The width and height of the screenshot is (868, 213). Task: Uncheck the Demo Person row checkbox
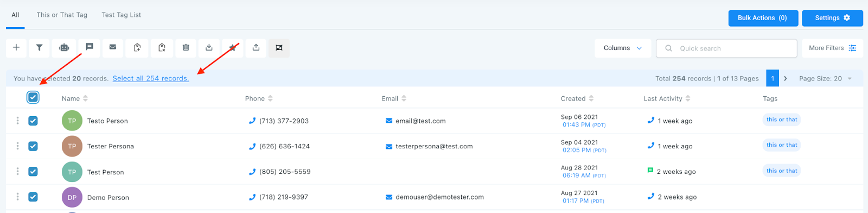pyautogui.click(x=33, y=197)
